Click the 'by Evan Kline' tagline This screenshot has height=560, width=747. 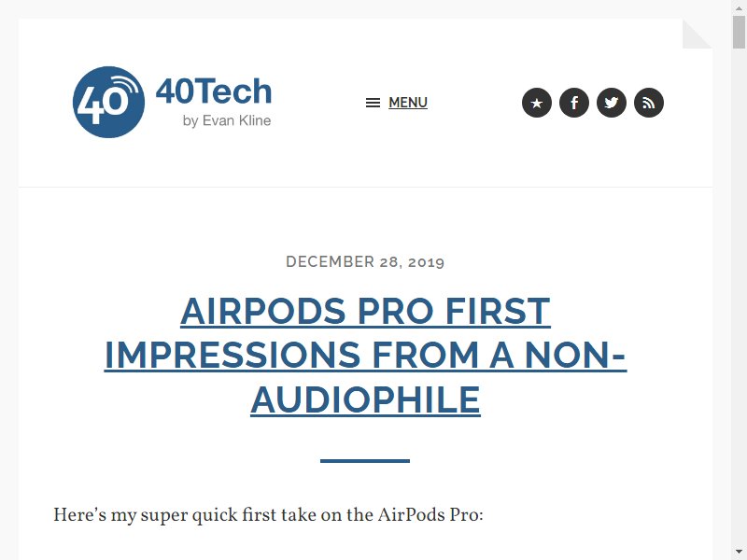pos(227,120)
